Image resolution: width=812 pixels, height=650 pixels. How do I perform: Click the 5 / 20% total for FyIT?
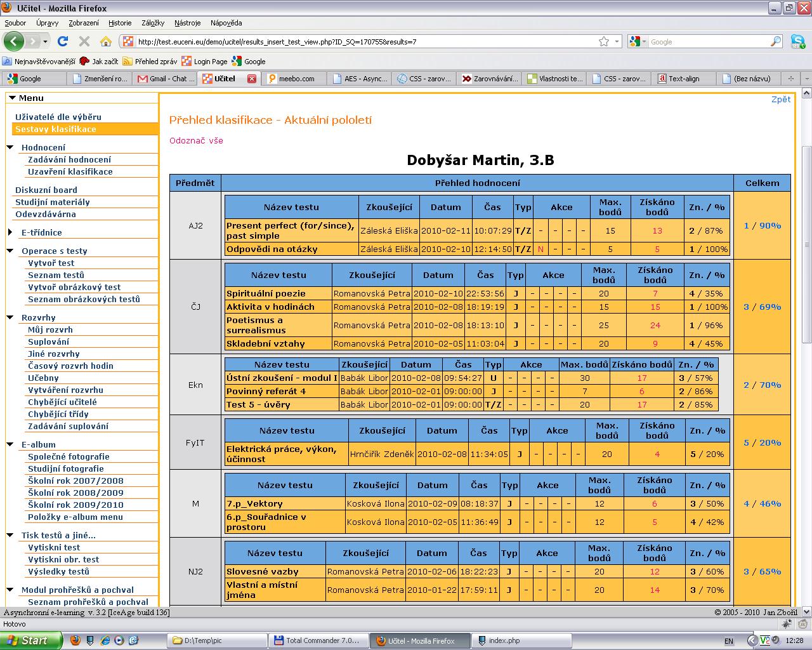coord(762,442)
